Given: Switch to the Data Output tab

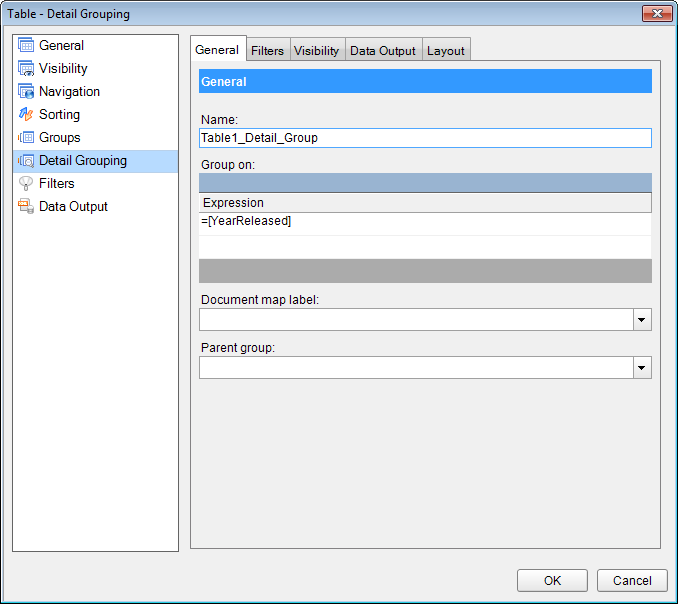Looking at the screenshot, I should pos(383,51).
